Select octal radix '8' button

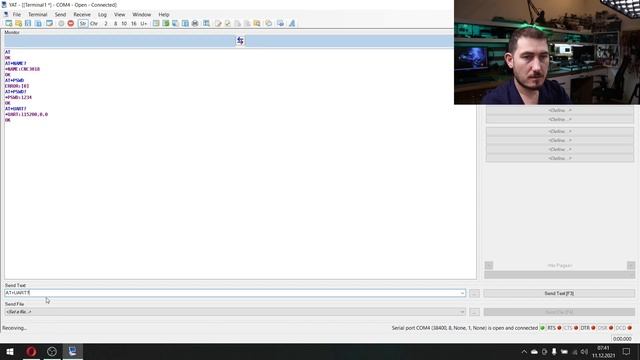[116, 24]
